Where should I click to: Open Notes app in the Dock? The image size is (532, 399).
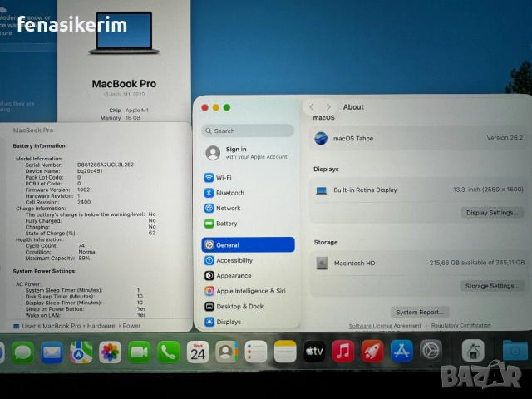284,352
